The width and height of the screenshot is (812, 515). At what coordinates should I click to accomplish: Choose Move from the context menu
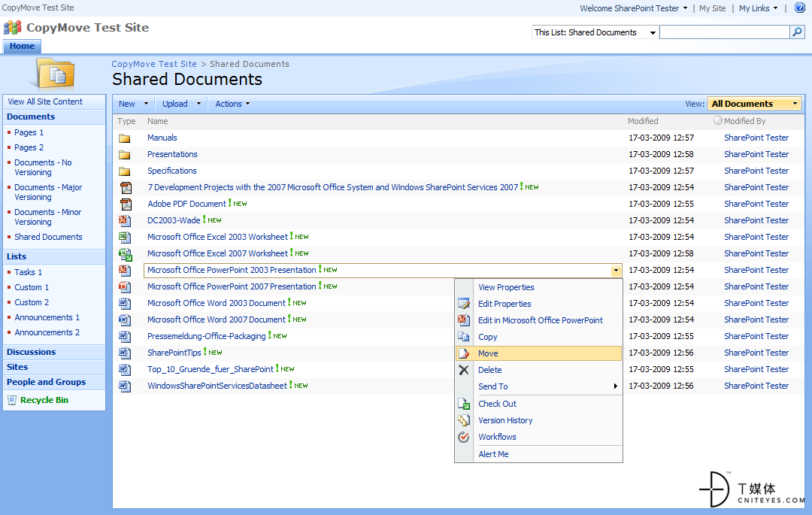538,353
